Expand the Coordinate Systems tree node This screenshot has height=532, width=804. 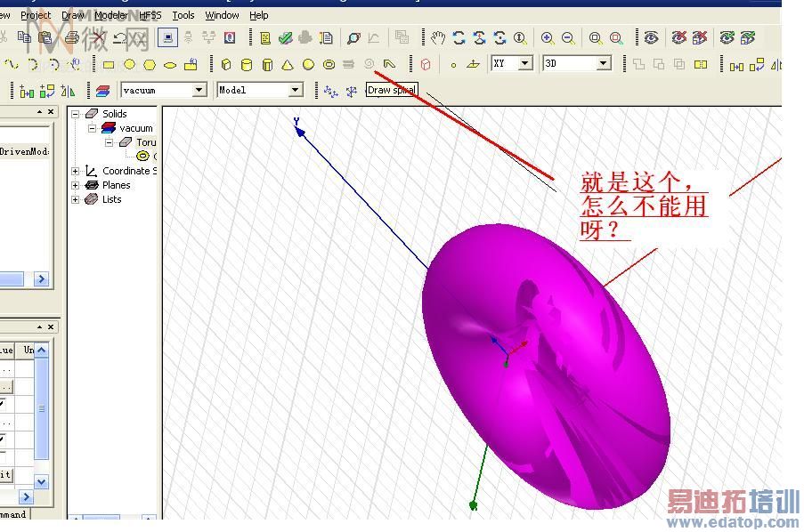[76, 171]
